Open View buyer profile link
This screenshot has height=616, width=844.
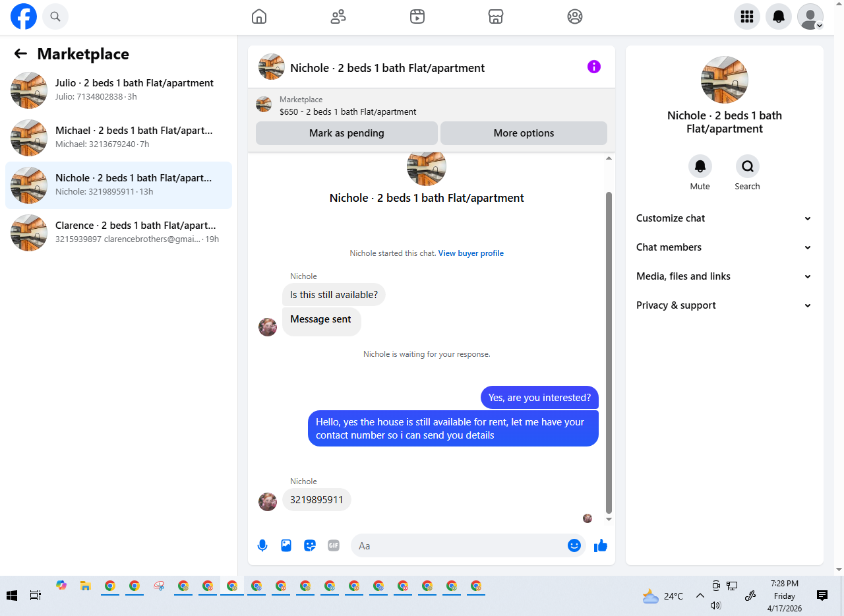471,253
